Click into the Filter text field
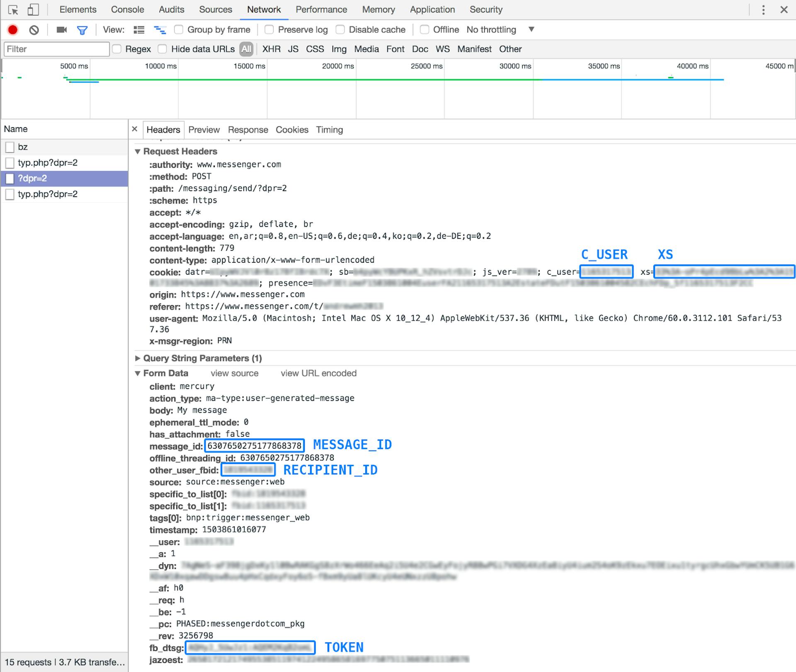 (x=56, y=49)
